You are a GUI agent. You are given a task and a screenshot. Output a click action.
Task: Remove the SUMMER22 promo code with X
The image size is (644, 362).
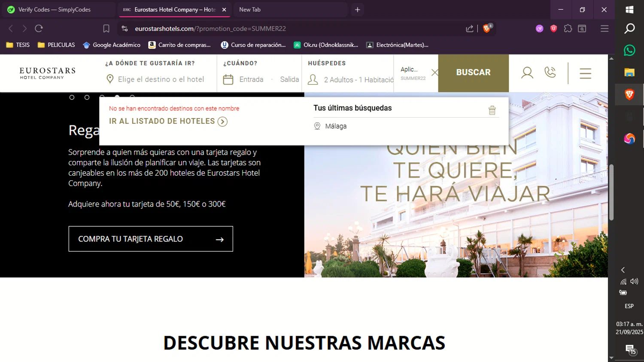(434, 73)
